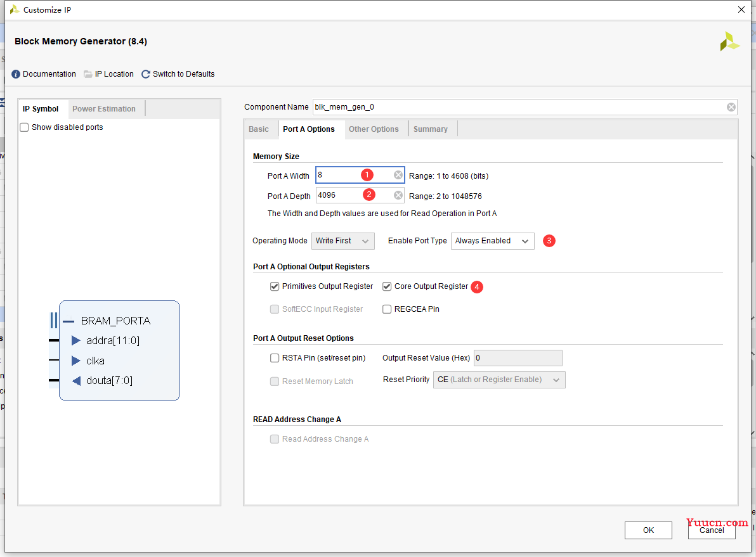Clear the Port A Width value
Screen dimensions: 756x557
tap(398, 175)
